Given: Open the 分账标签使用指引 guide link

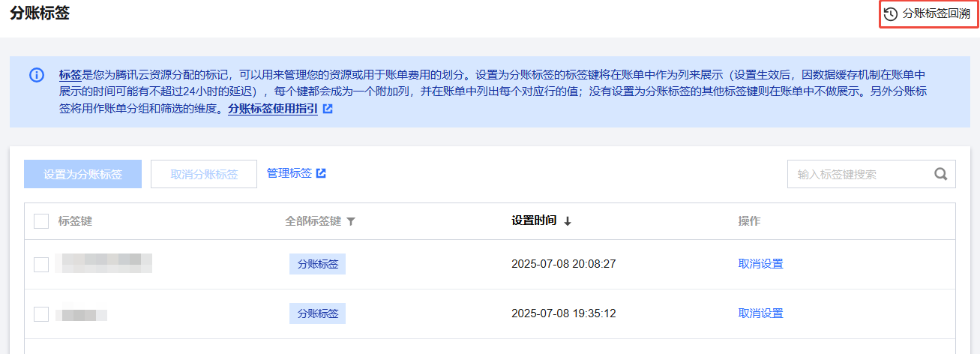Looking at the screenshot, I should tap(273, 109).
